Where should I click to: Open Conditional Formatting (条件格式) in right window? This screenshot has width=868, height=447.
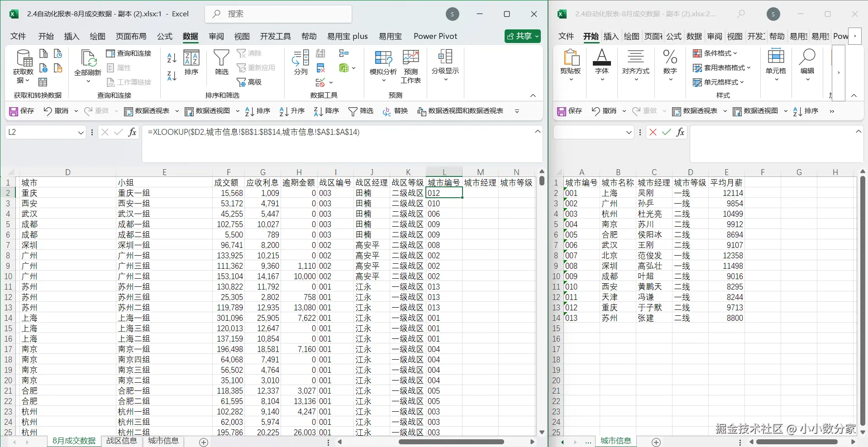715,53
